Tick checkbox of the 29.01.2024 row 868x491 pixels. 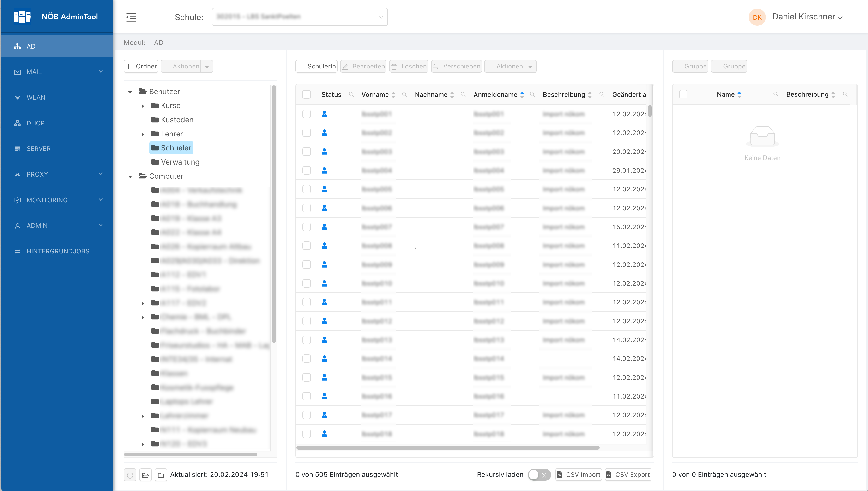coord(306,170)
